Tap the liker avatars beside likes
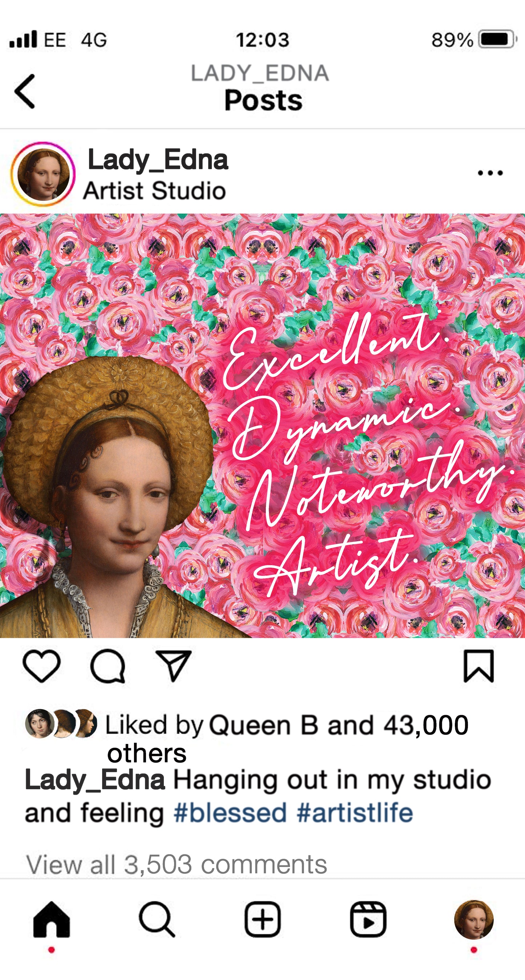The height and width of the screenshot is (980, 525). [x=61, y=724]
